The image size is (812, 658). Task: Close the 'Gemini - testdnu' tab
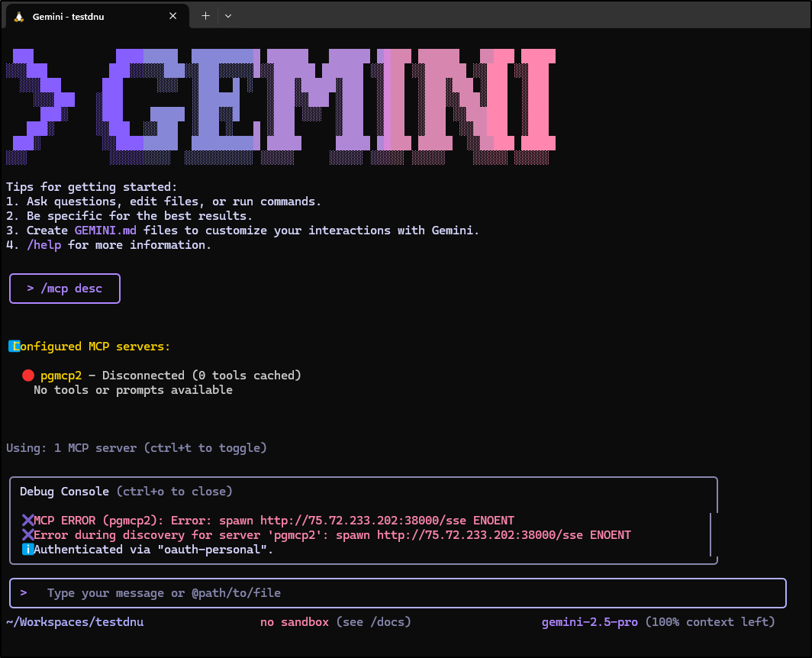click(173, 16)
